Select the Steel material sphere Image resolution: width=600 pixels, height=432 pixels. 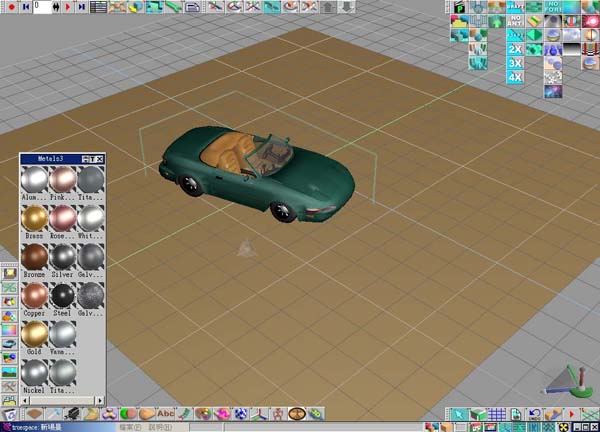(63, 296)
